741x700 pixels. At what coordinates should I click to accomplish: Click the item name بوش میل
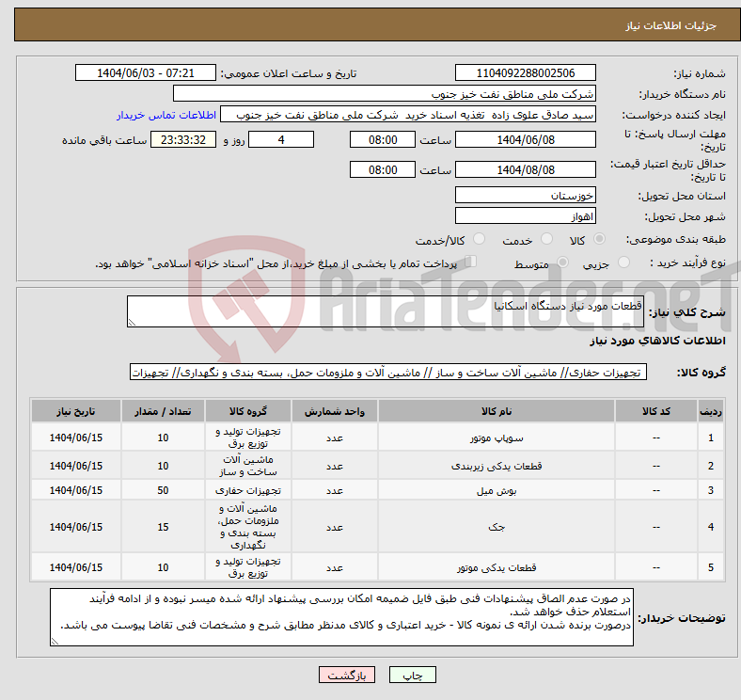click(x=497, y=490)
